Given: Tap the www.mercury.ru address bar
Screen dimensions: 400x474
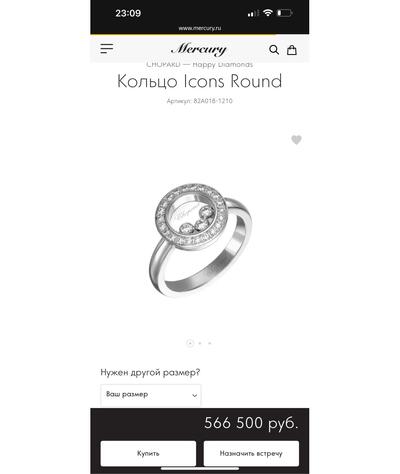Looking at the screenshot, I should (200, 28).
